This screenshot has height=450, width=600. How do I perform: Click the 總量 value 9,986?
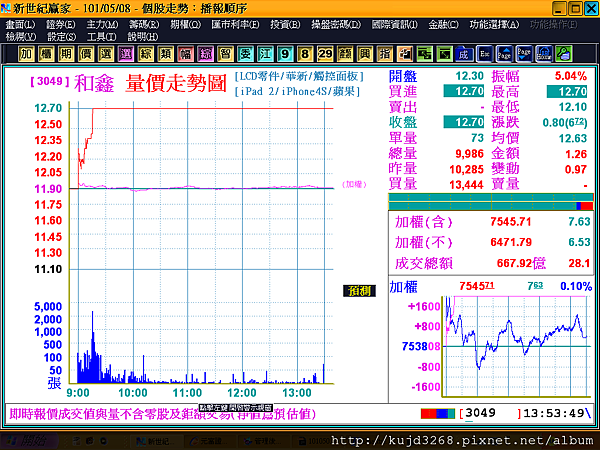point(470,154)
